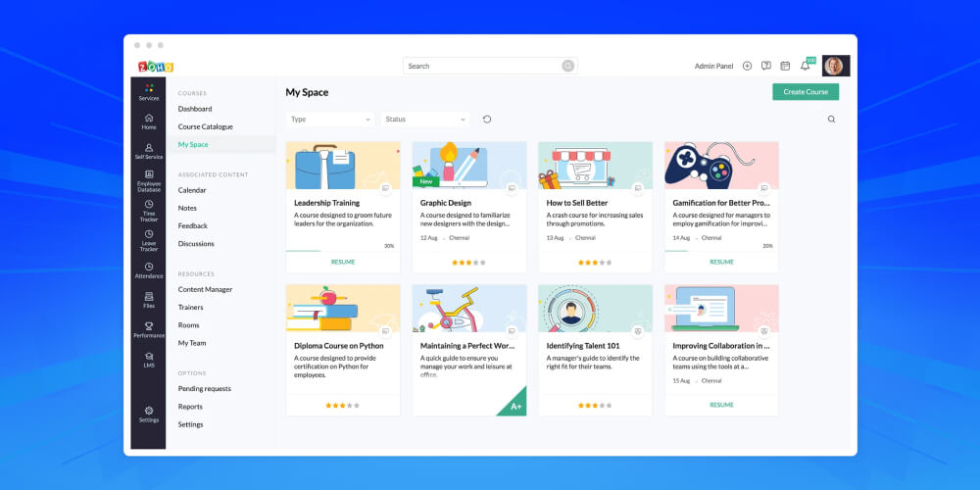Open Settings in the Options list

[x=191, y=424]
